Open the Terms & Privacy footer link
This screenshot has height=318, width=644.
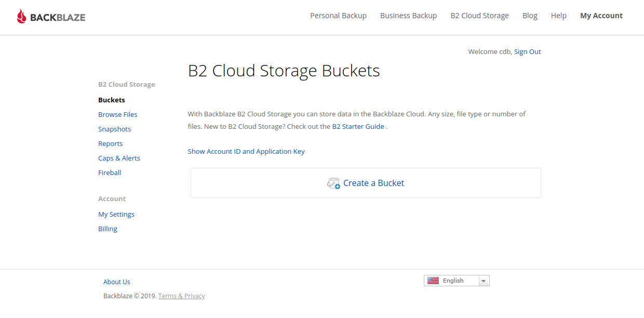[x=182, y=296]
